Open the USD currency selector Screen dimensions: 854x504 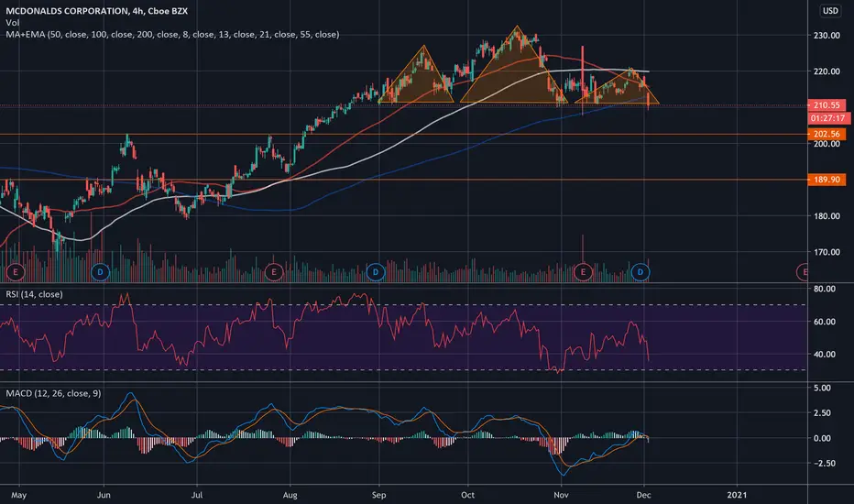(830, 11)
